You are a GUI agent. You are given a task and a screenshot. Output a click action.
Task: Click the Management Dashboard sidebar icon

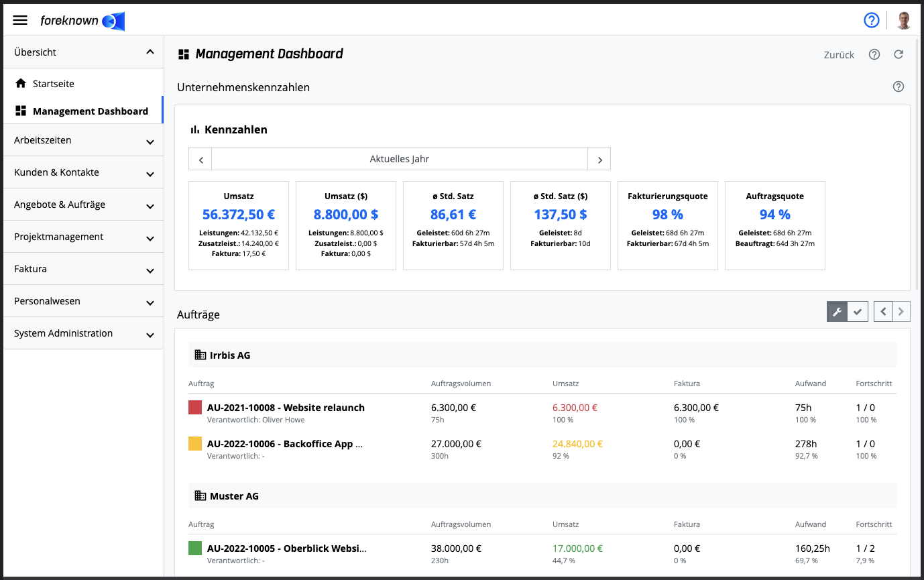[20, 111]
